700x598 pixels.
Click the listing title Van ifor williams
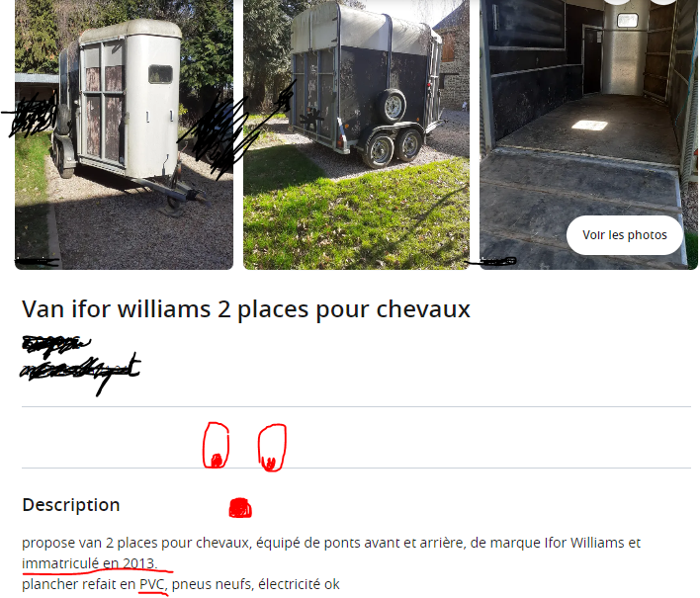[246, 309]
